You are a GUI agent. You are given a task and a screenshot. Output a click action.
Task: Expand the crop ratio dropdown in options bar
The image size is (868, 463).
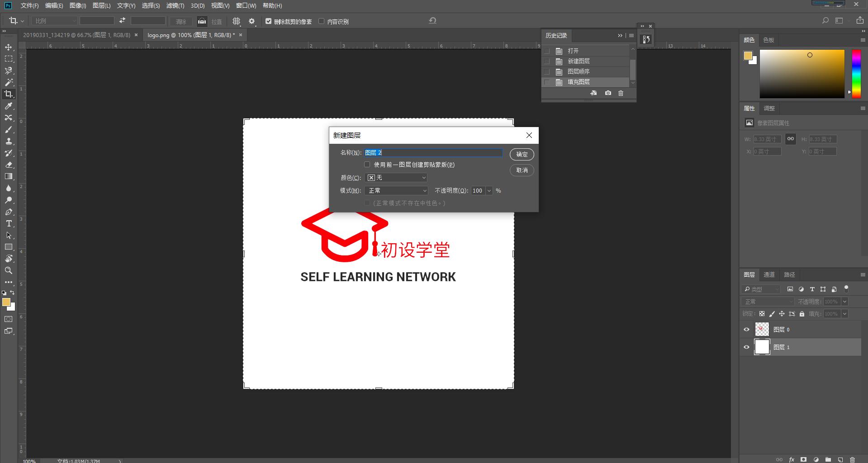(74, 21)
